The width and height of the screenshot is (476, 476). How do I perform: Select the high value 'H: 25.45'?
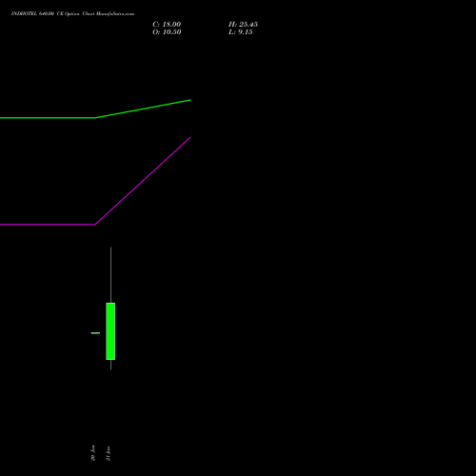(x=243, y=25)
